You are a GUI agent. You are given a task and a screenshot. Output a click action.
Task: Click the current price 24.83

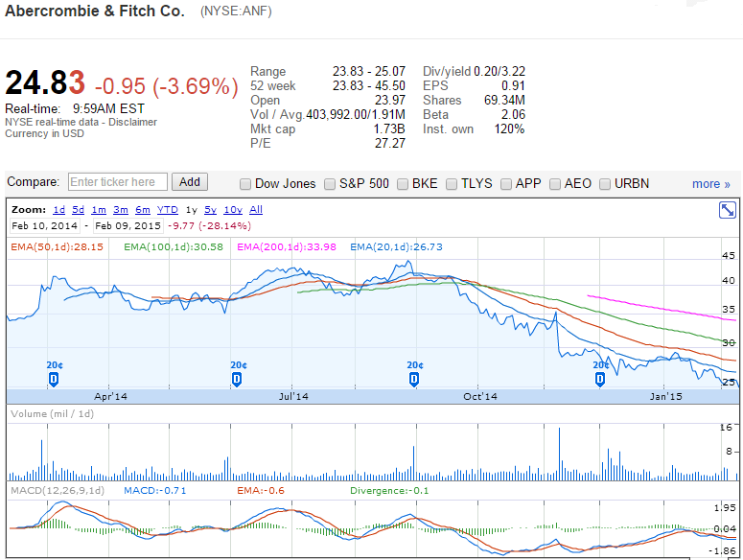(x=45, y=82)
